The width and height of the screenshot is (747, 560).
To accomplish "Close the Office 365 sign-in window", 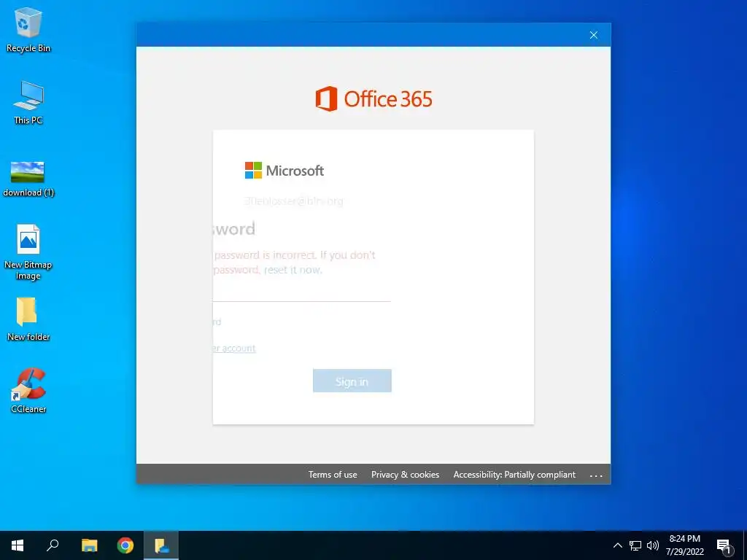I will (x=594, y=35).
